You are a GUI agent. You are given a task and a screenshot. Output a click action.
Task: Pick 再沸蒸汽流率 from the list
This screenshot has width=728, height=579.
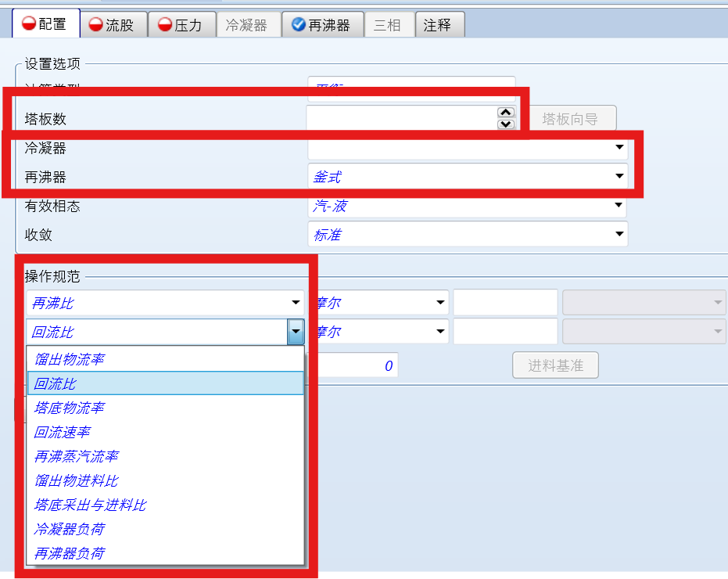76,456
